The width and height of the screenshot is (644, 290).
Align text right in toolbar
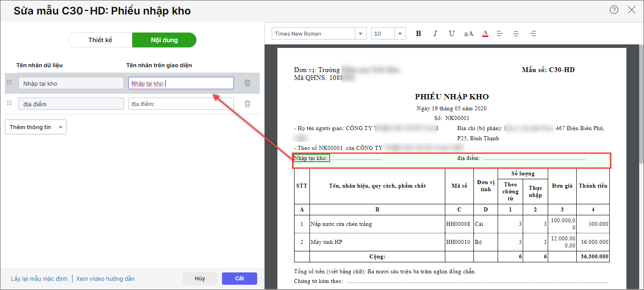click(x=533, y=33)
